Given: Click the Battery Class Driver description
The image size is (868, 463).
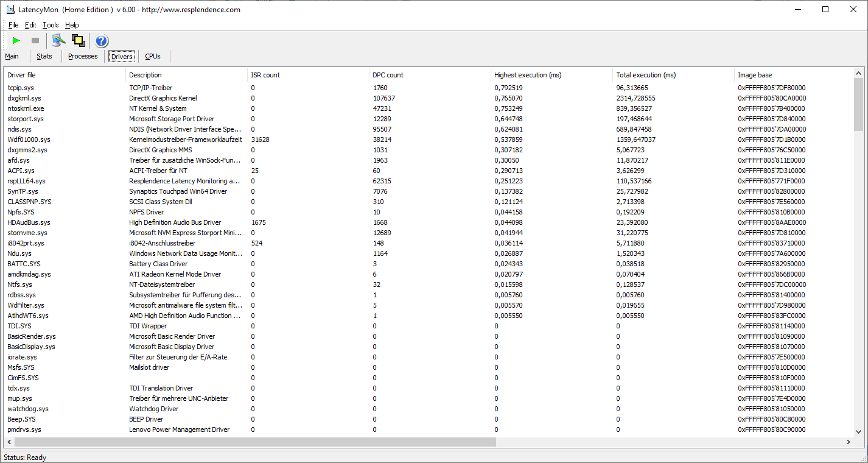Looking at the screenshot, I should [158, 264].
